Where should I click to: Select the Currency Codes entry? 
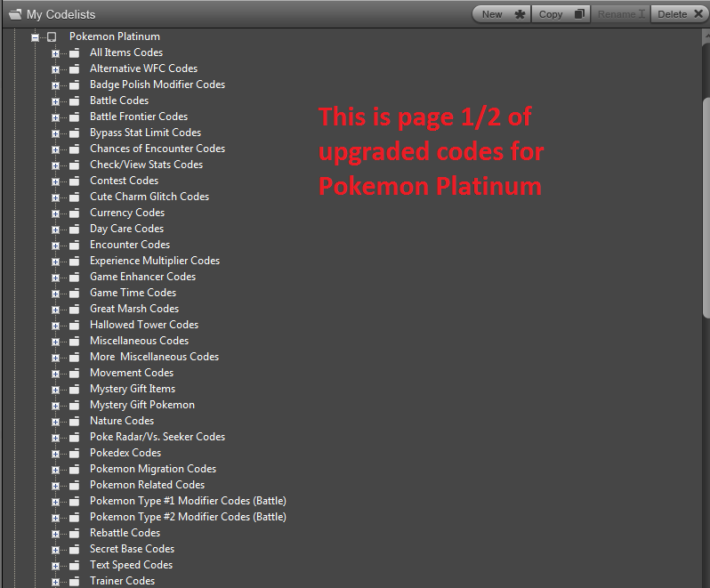(x=127, y=213)
